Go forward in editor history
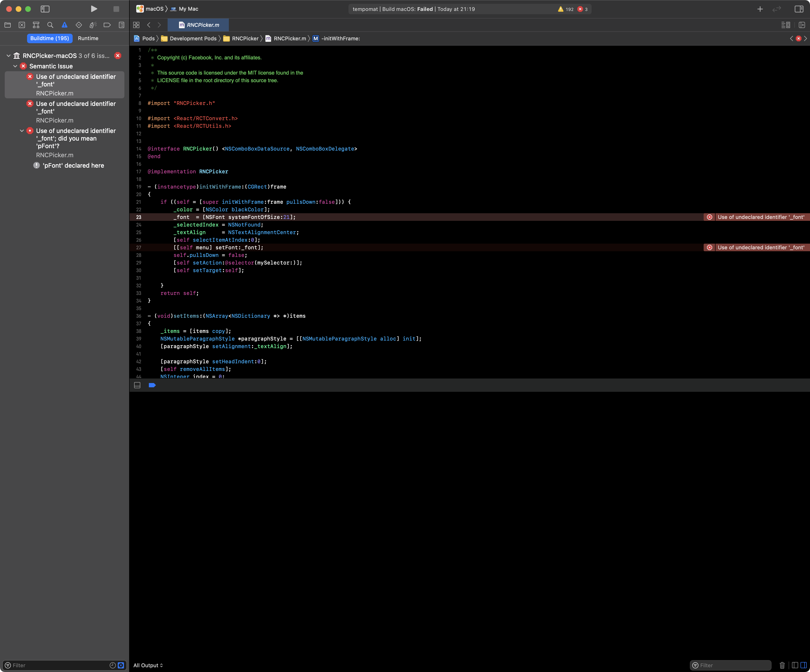The height and width of the screenshot is (672, 810). 159,25
